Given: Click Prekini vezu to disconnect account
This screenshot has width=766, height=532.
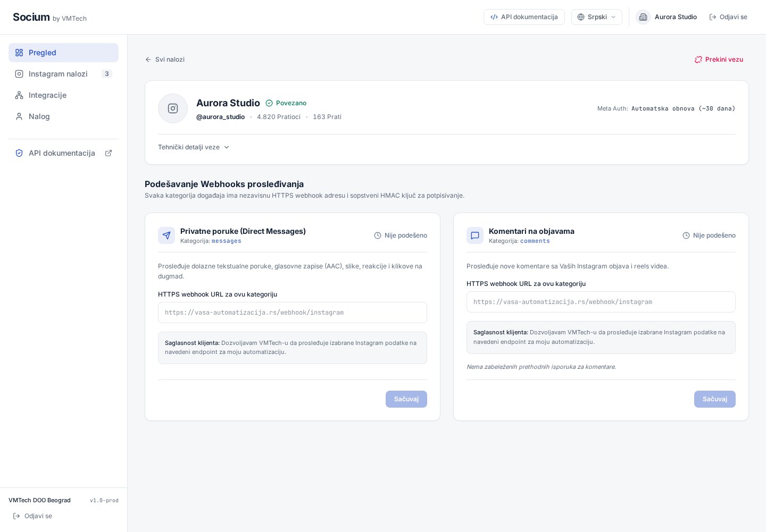Looking at the screenshot, I should point(719,60).
